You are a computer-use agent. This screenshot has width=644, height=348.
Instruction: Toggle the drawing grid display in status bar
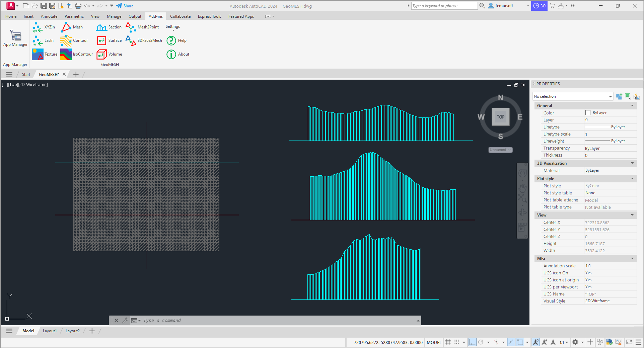[x=448, y=342]
